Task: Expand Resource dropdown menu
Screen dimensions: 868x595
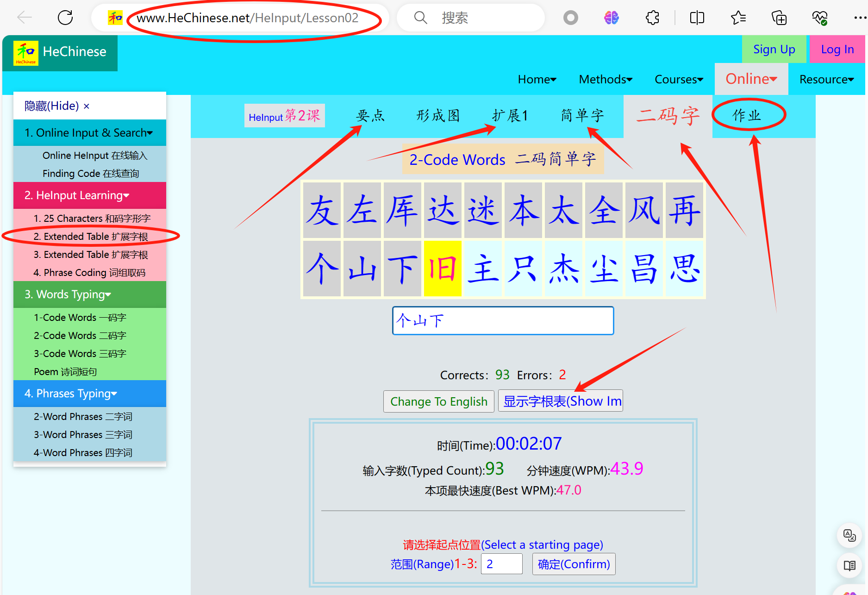Action: (827, 80)
